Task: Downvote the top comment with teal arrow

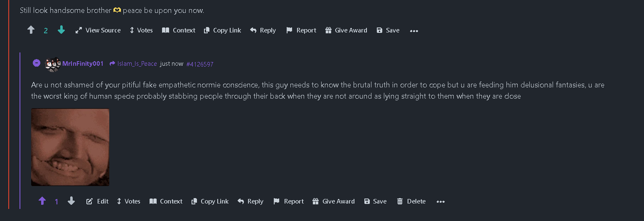Action: (x=61, y=30)
